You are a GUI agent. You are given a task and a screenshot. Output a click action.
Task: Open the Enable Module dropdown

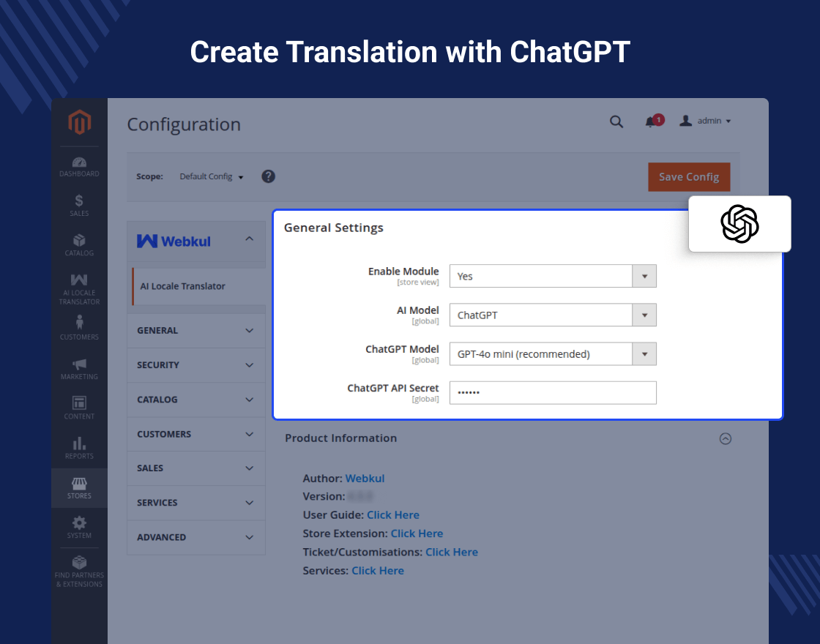[x=553, y=276]
